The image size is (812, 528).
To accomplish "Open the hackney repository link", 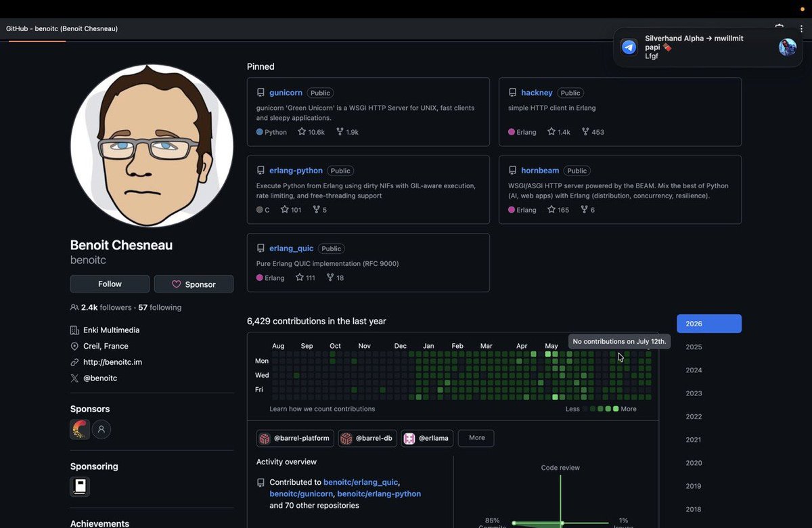I will (x=537, y=93).
